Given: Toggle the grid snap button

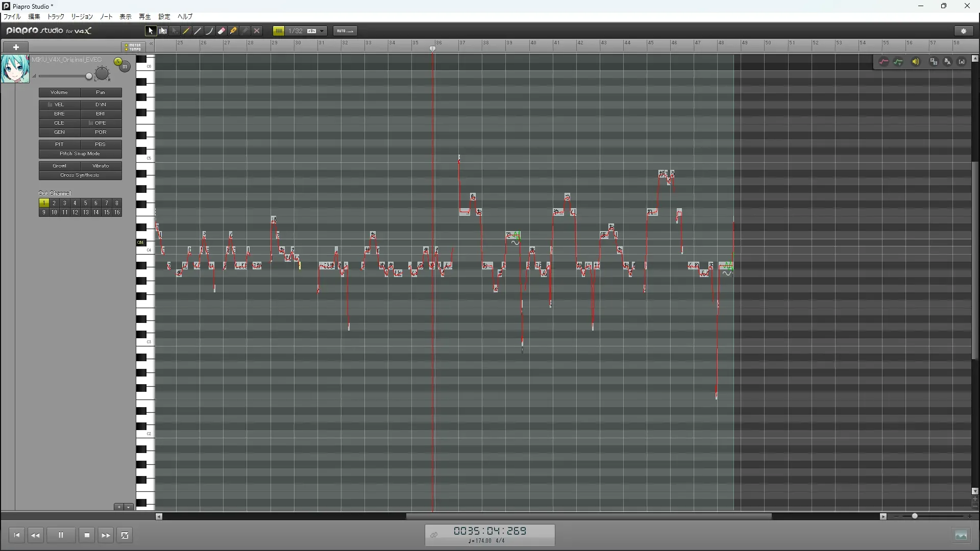Looking at the screenshot, I should (279, 31).
